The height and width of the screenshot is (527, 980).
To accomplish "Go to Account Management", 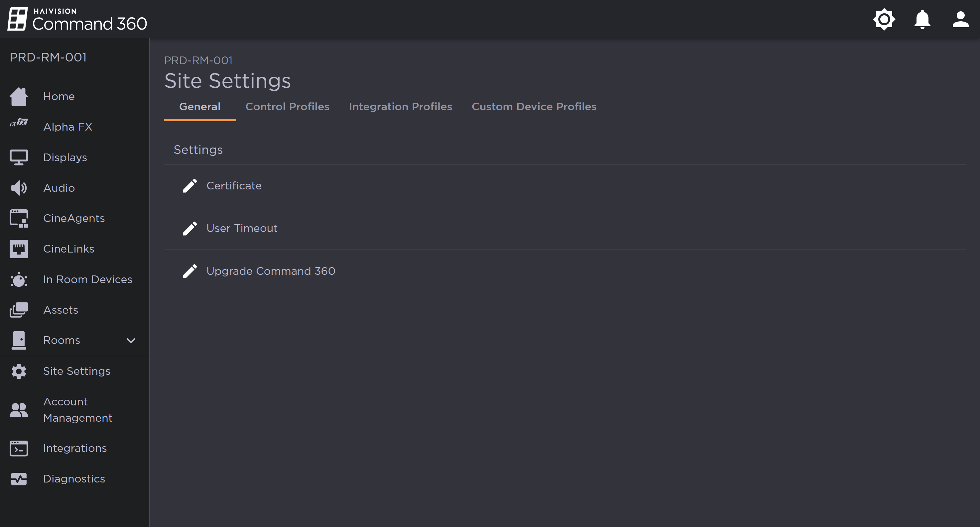I will 77,409.
